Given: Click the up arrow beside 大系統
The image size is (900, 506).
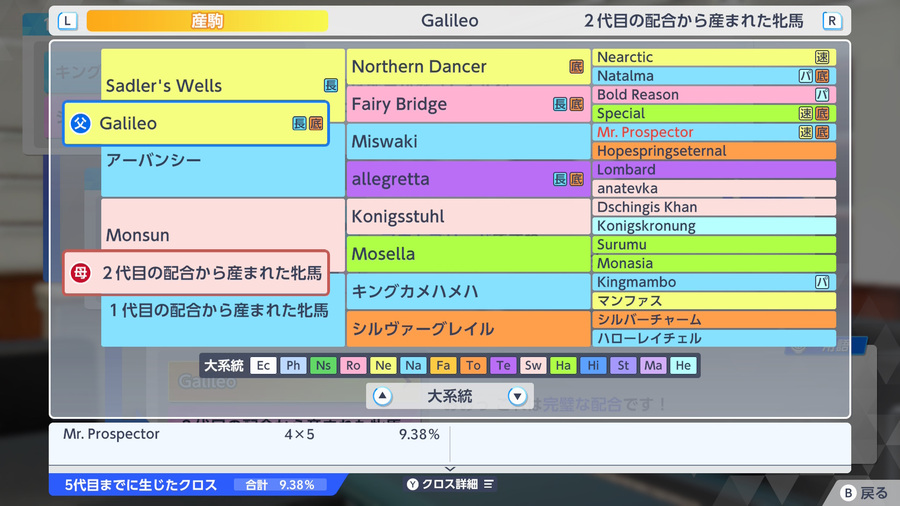Looking at the screenshot, I should (382, 396).
